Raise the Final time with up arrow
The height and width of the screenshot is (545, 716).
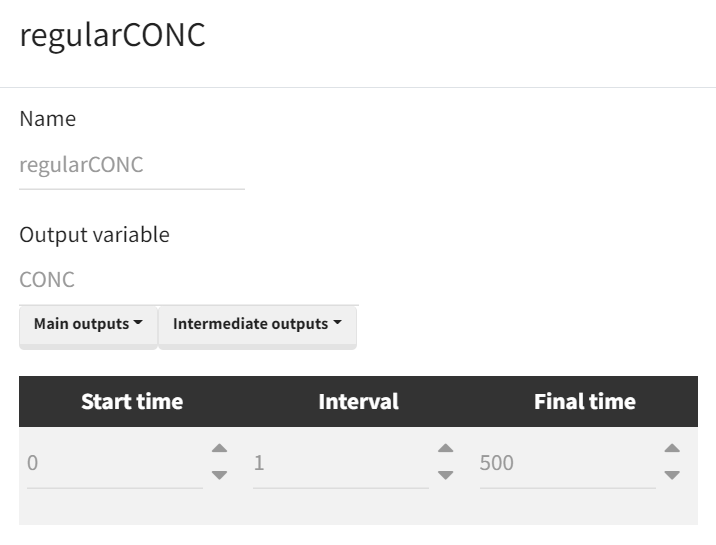(672, 449)
